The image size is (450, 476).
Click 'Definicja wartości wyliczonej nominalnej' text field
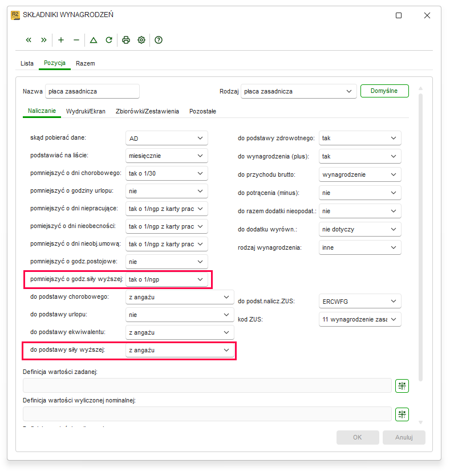[x=207, y=414]
